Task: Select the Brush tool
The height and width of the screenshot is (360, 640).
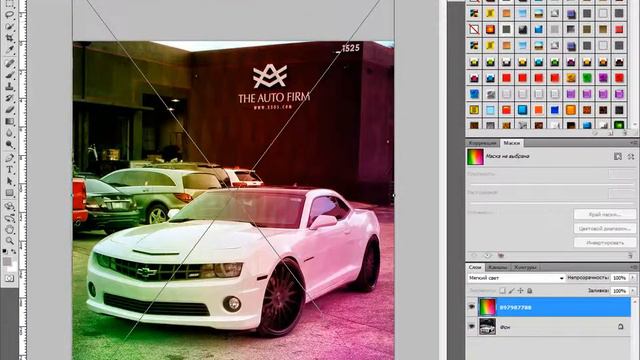Action: 9,75
